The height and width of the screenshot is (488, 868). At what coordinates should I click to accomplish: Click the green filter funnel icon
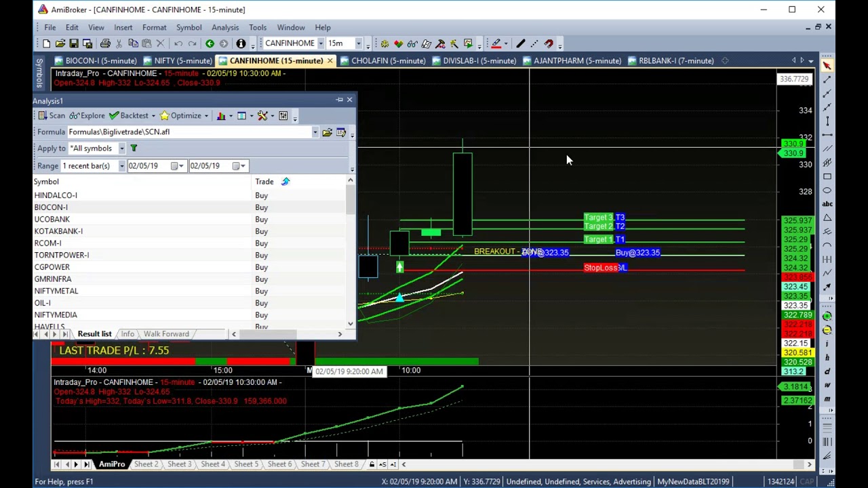(x=134, y=148)
